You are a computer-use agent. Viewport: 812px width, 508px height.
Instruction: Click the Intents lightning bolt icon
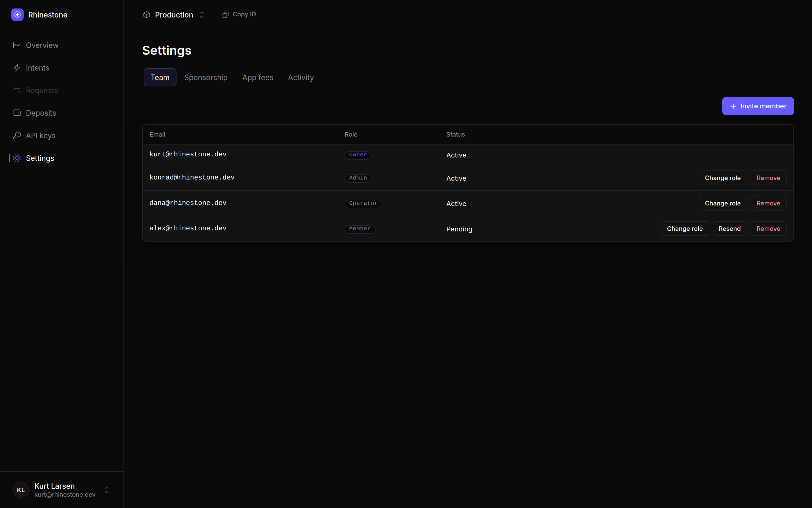(17, 68)
